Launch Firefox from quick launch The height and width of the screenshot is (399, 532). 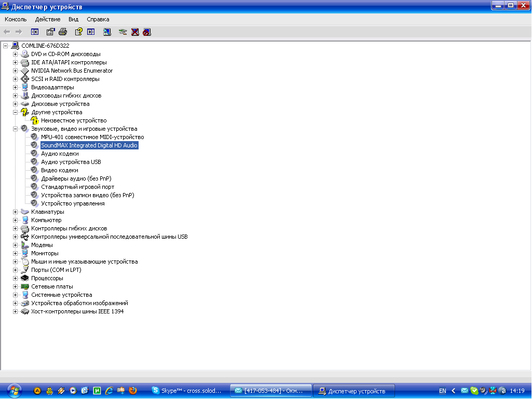(x=133, y=391)
